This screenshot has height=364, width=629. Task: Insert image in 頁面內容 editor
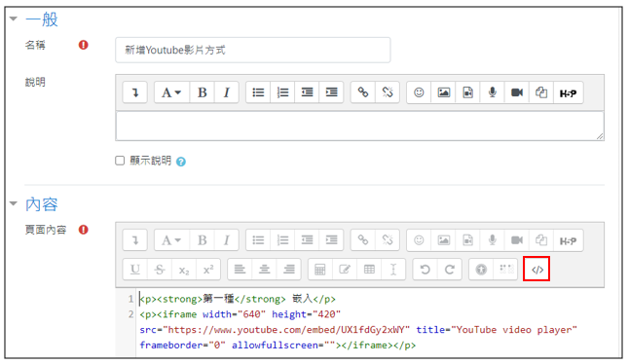444,240
